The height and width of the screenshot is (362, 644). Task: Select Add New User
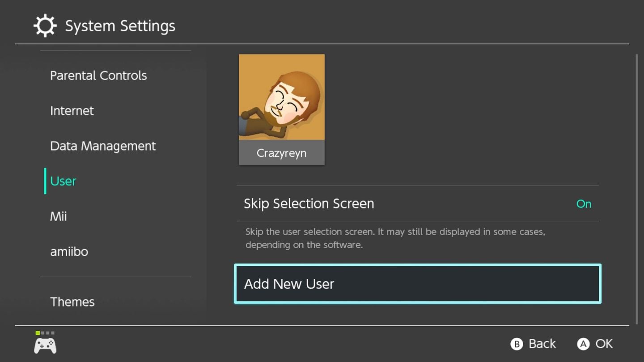417,284
